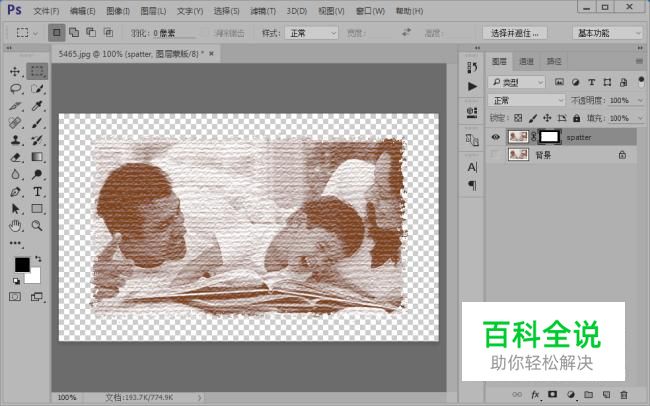Screen dimensions: 650x406
Task: Switch to the 通道 channels tab
Action: [x=526, y=61]
